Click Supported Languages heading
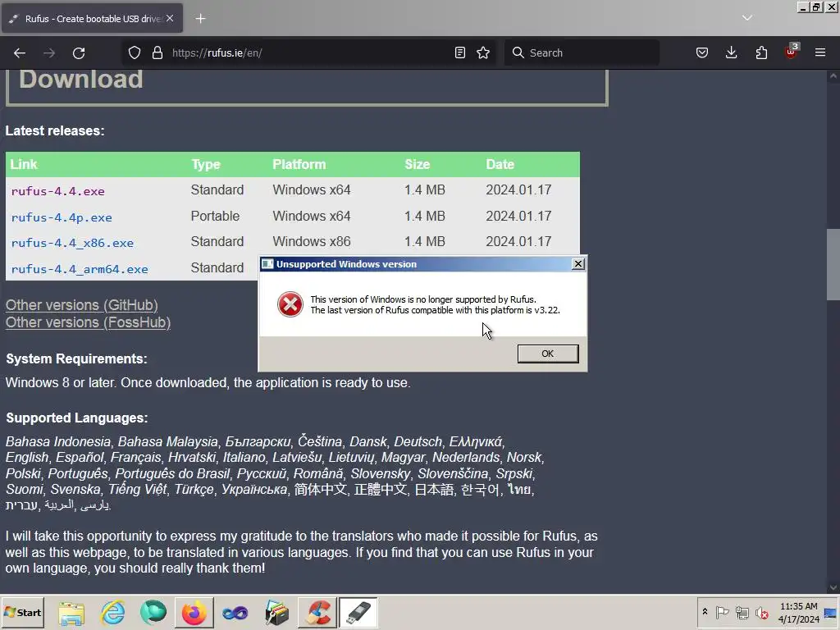This screenshot has height=630, width=840. (76, 418)
